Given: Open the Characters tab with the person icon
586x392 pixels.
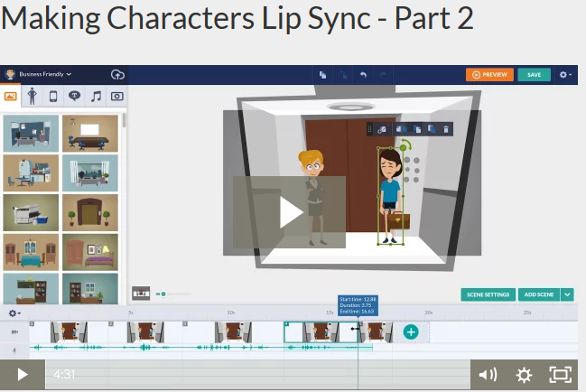Looking at the screenshot, I should [33, 96].
